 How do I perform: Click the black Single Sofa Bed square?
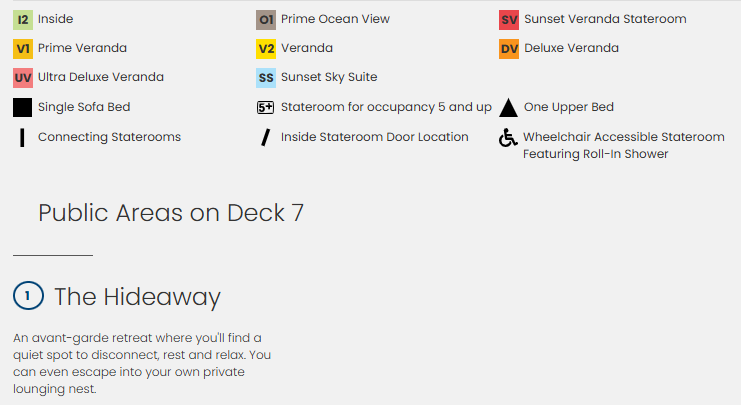pyautogui.click(x=23, y=107)
